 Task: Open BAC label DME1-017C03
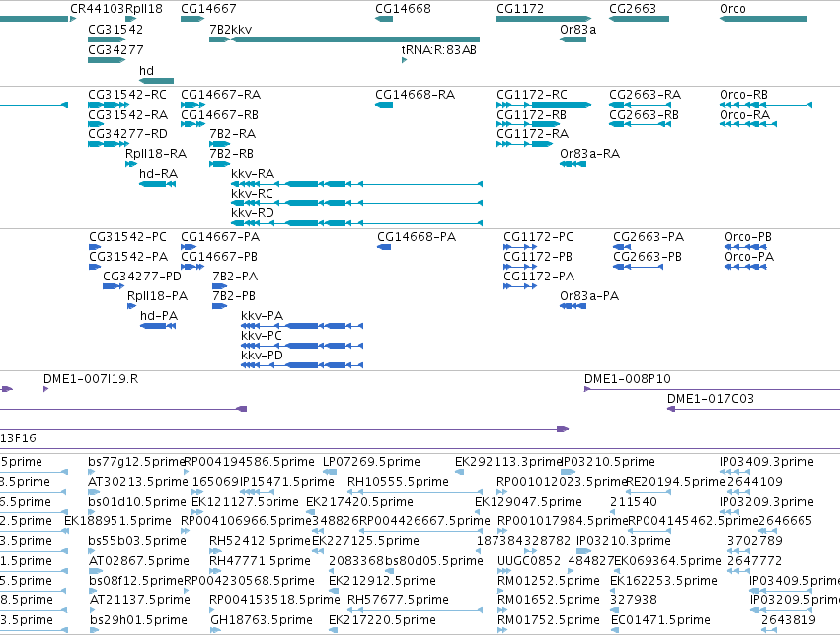point(711,399)
